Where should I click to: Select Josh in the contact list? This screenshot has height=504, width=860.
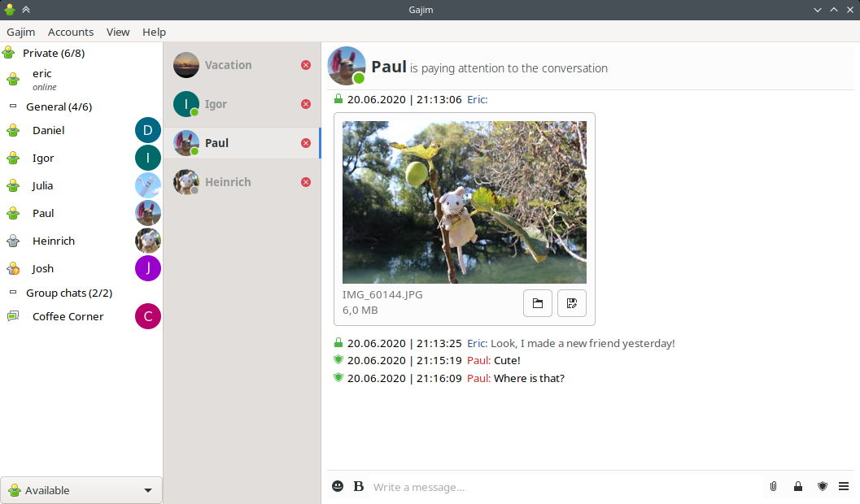tap(81, 268)
